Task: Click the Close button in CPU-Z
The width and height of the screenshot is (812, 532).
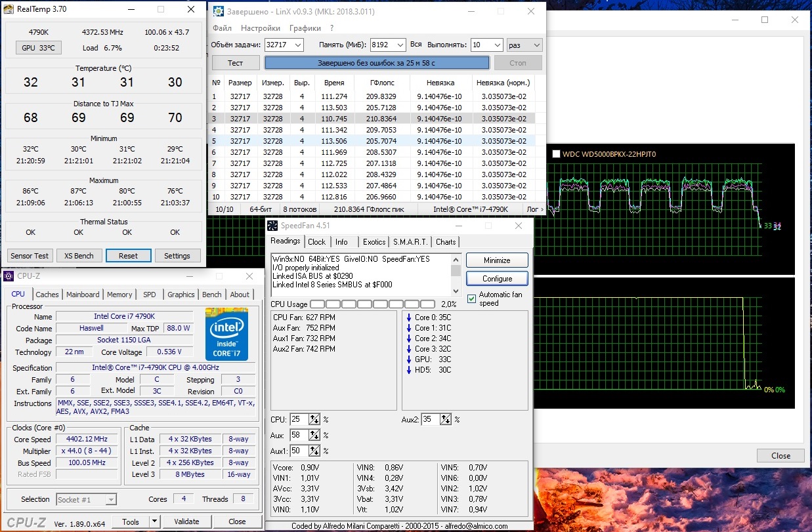Action: (237, 522)
